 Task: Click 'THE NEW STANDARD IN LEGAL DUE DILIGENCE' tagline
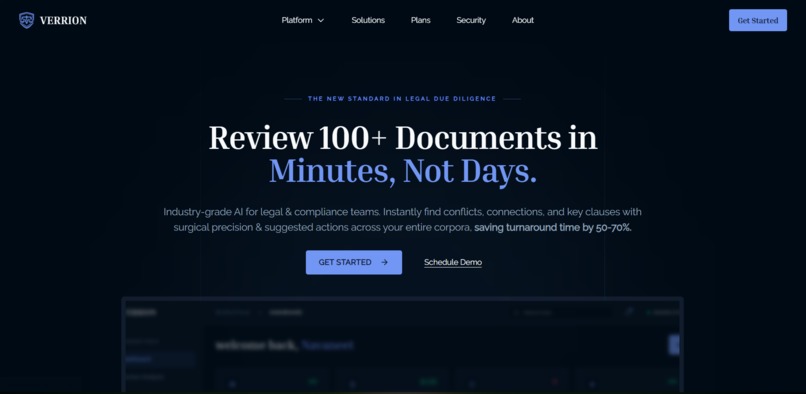point(402,99)
